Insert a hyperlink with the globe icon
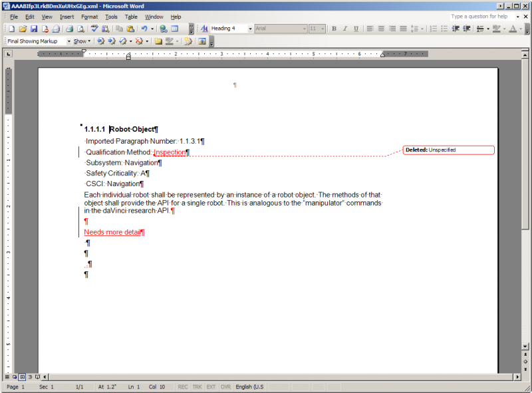532x393 pixels. click(164, 29)
